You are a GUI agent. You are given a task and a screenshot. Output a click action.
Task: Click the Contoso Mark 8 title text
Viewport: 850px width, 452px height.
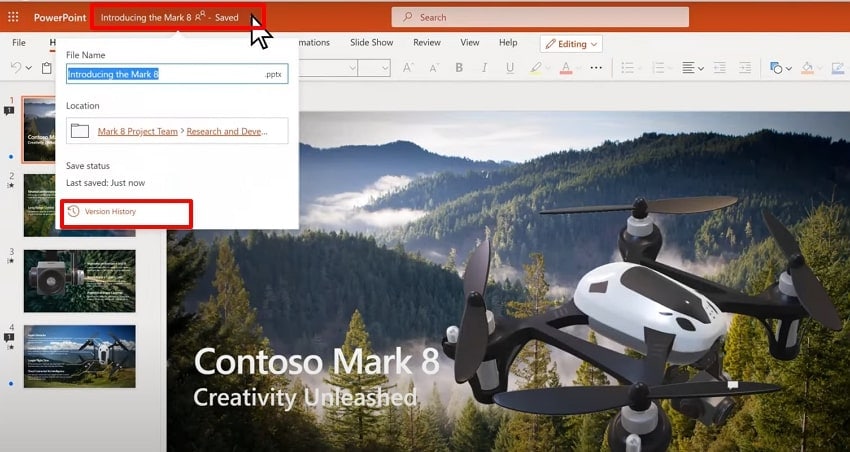(x=317, y=361)
